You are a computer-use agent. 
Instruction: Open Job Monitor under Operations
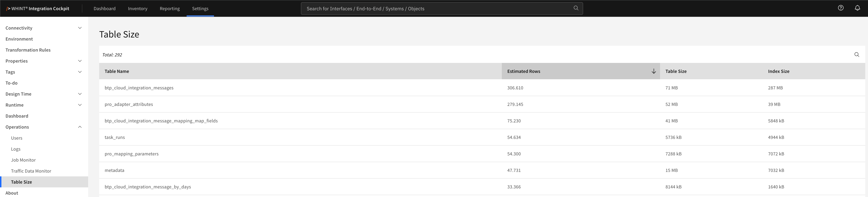(44, 160)
